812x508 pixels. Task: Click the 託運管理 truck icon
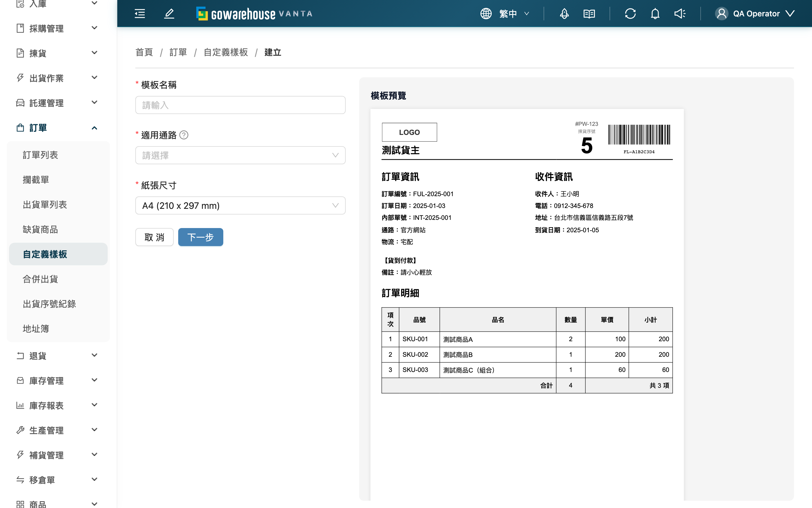(20, 103)
